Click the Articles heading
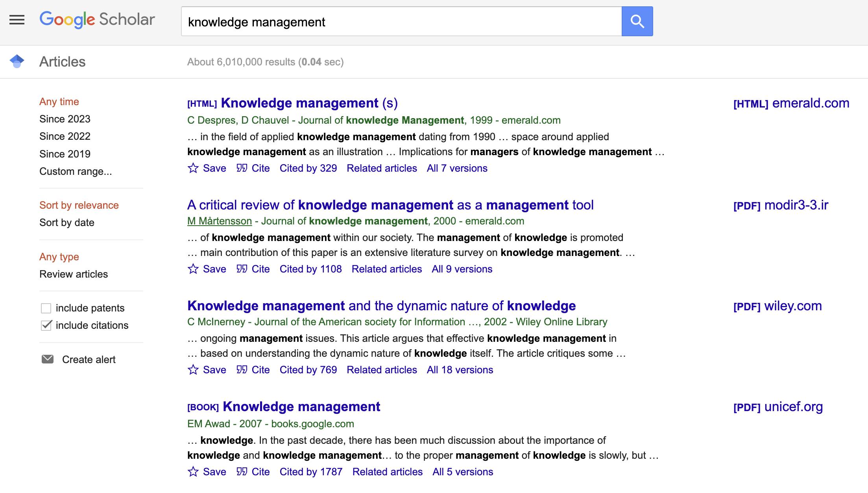The width and height of the screenshot is (868, 493). pyautogui.click(x=62, y=62)
